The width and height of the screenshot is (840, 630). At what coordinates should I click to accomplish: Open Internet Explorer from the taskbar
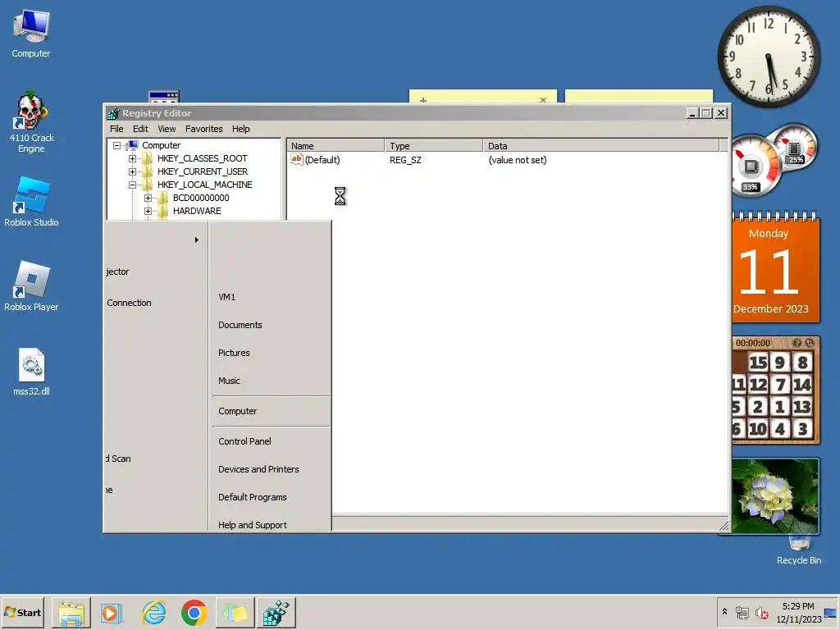153,613
